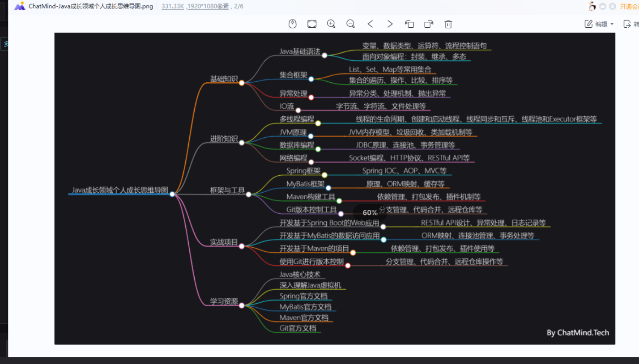Click the 1920*1080像素 resolution text
This screenshot has height=364, width=639.
pos(208,6)
